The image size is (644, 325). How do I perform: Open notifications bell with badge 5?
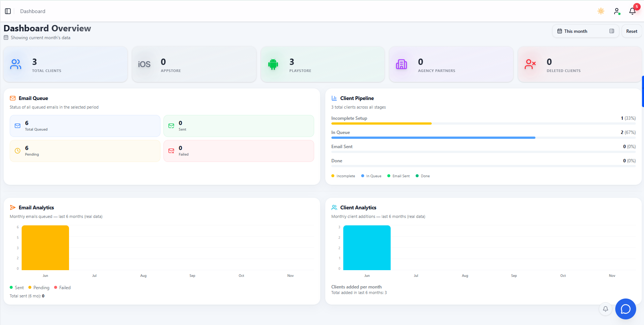click(x=633, y=11)
